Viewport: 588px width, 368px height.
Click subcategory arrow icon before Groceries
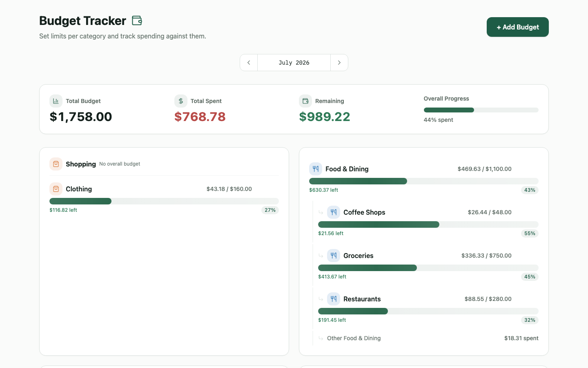pyautogui.click(x=321, y=256)
